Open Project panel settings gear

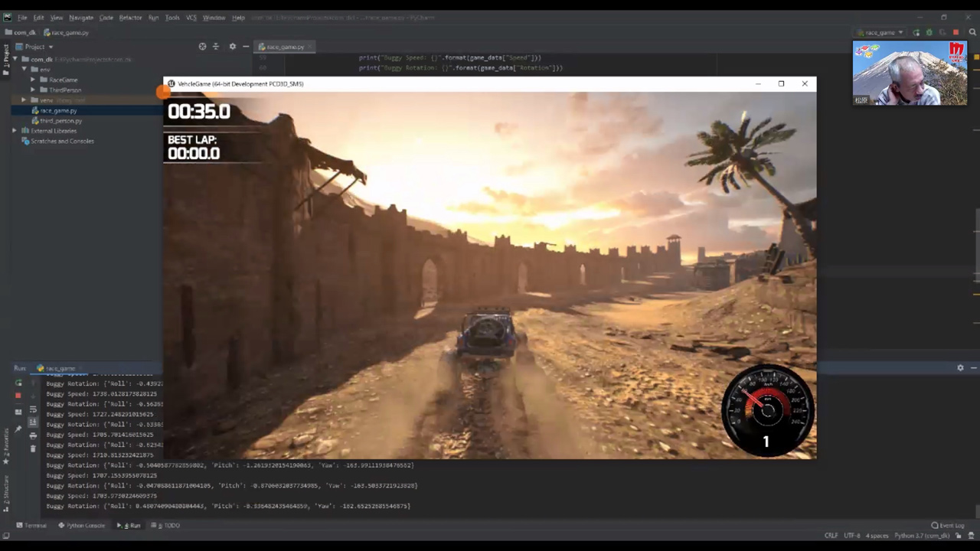point(233,47)
